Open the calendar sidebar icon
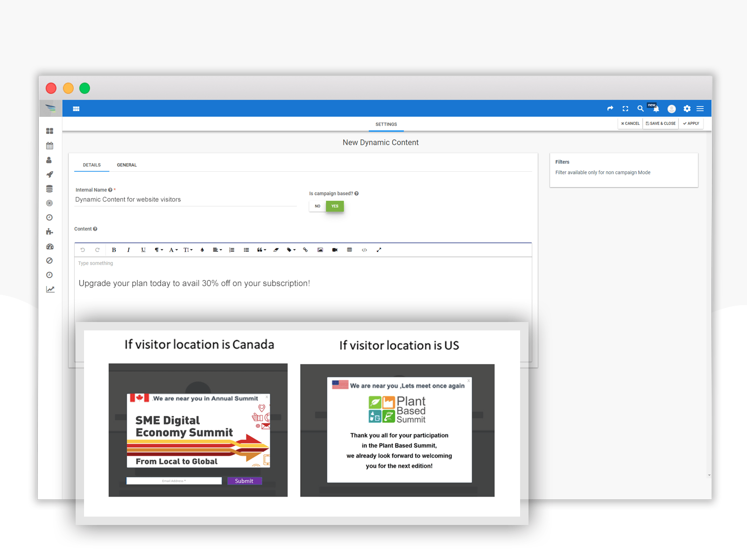The width and height of the screenshot is (747, 560). pos(49,146)
